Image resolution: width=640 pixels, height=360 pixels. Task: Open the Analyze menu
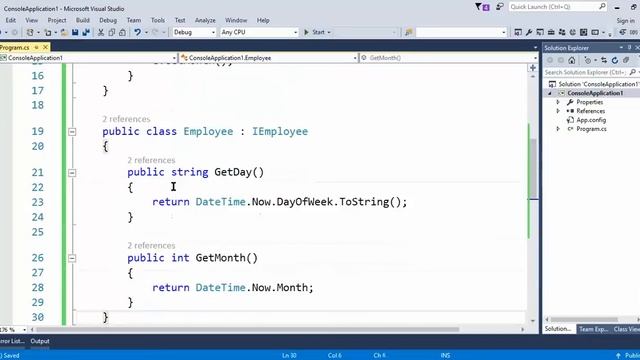click(x=205, y=20)
